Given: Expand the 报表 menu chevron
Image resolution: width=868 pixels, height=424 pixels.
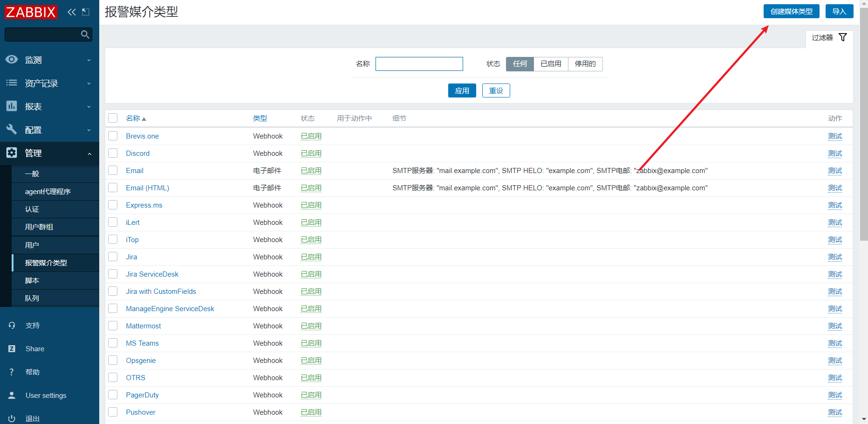Looking at the screenshot, I should coord(89,107).
